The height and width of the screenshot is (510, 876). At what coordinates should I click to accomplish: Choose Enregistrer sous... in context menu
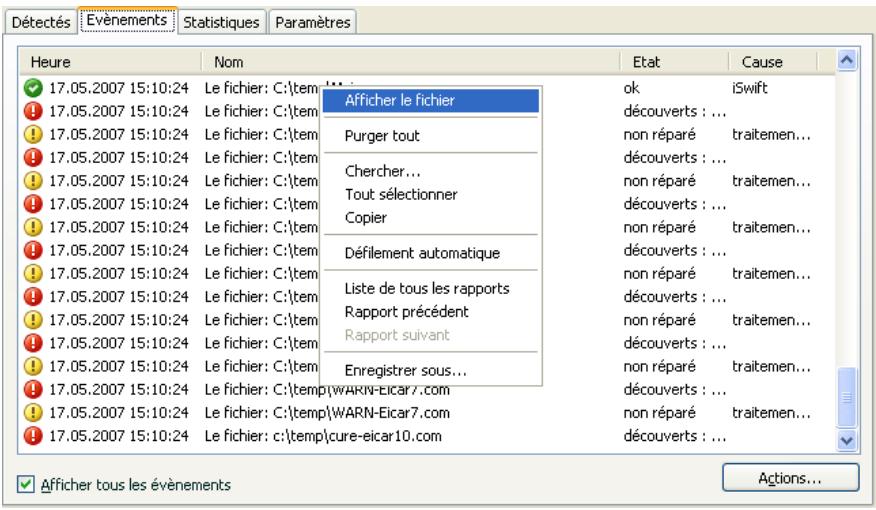click(431, 370)
